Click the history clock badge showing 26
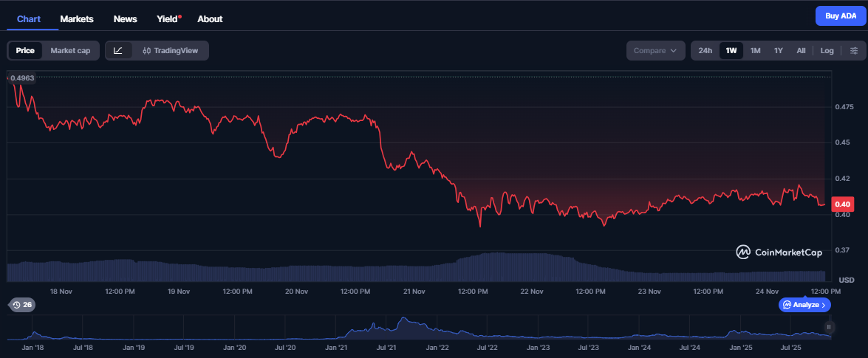Image resolution: width=868 pixels, height=358 pixels. [21, 305]
